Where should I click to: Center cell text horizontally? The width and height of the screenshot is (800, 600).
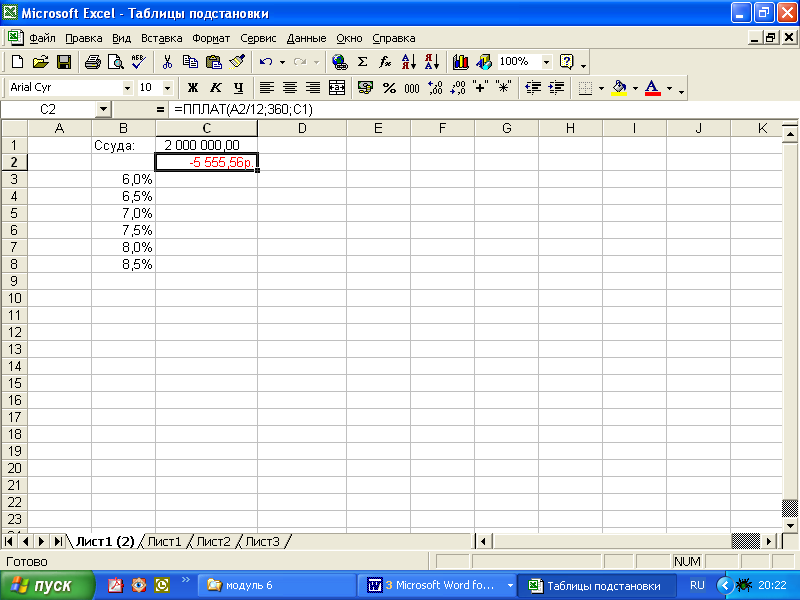point(290,88)
